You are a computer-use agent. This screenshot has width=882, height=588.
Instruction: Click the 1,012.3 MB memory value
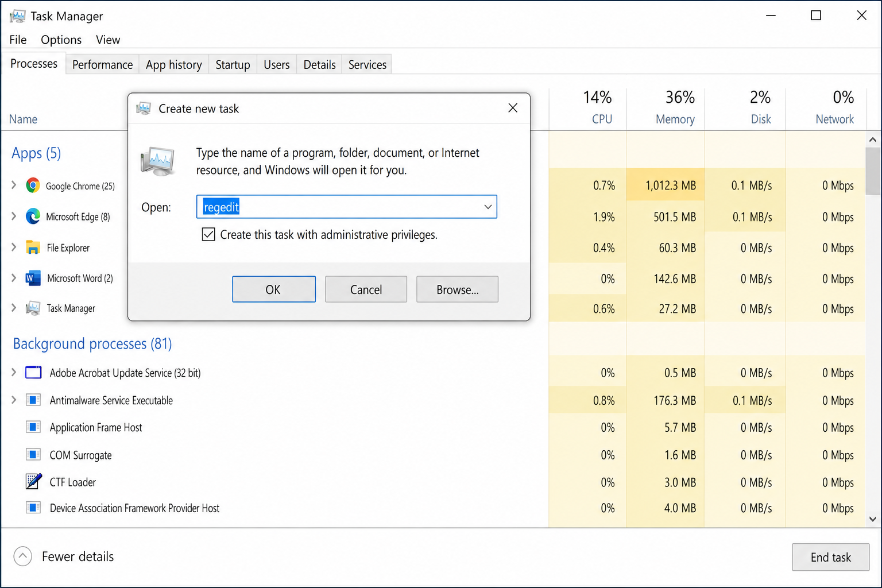coord(671,185)
